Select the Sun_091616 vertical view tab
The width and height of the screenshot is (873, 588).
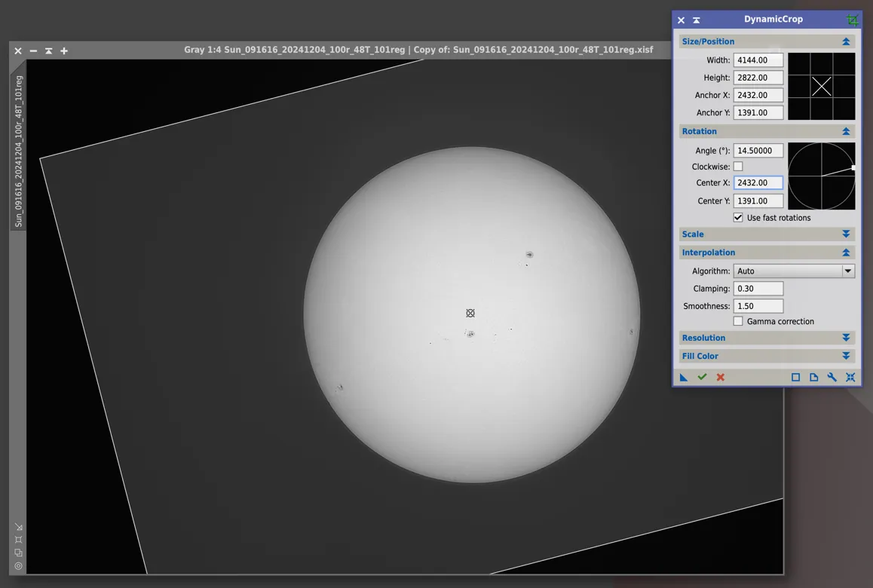18,151
